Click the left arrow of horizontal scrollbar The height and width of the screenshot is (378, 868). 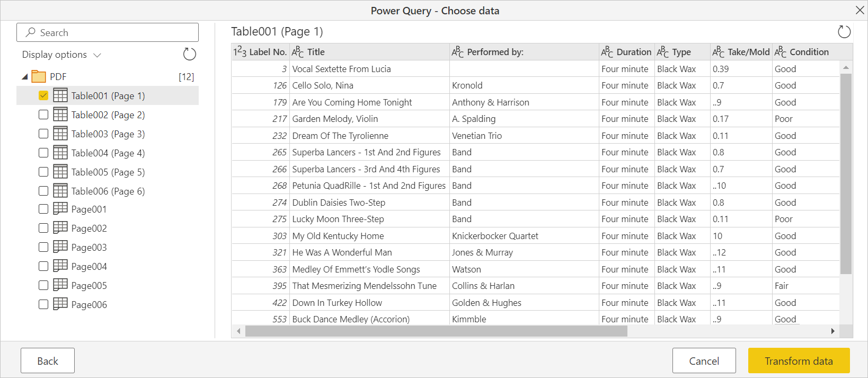[x=238, y=331]
